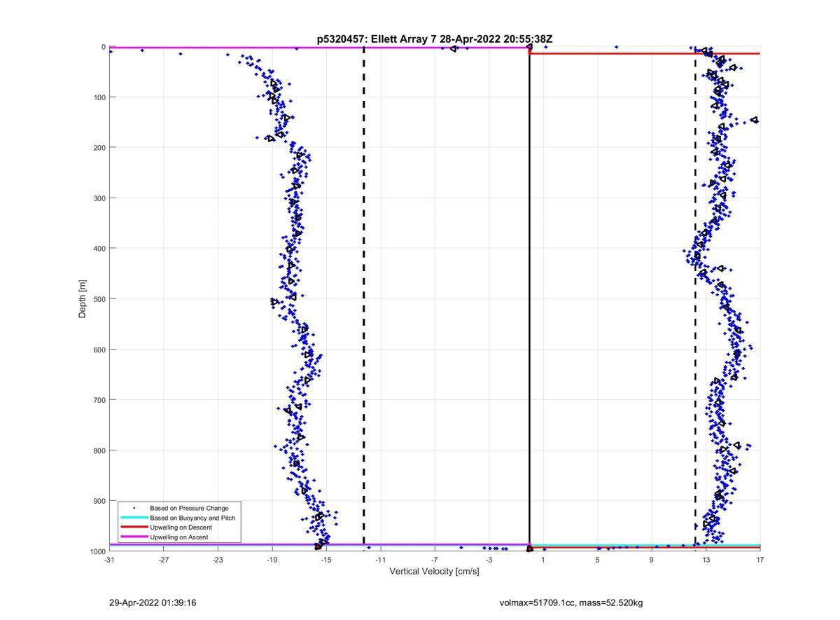The image size is (840, 620).
Task: Click the timestamp '29-Apr-2022 01:39:16'
Action: click(x=153, y=602)
